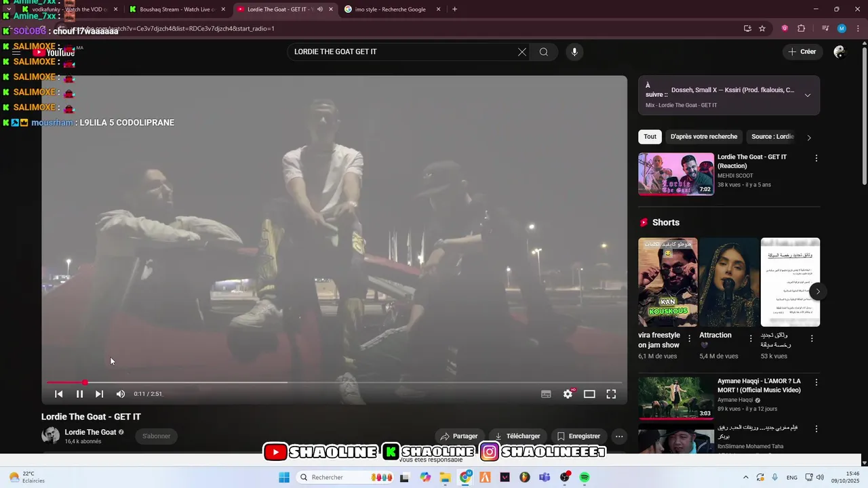The height and width of the screenshot is (488, 868).
Task: Open Microsoft Teams from taskbar
Action: pyautogui.click(x=545, y=477)
